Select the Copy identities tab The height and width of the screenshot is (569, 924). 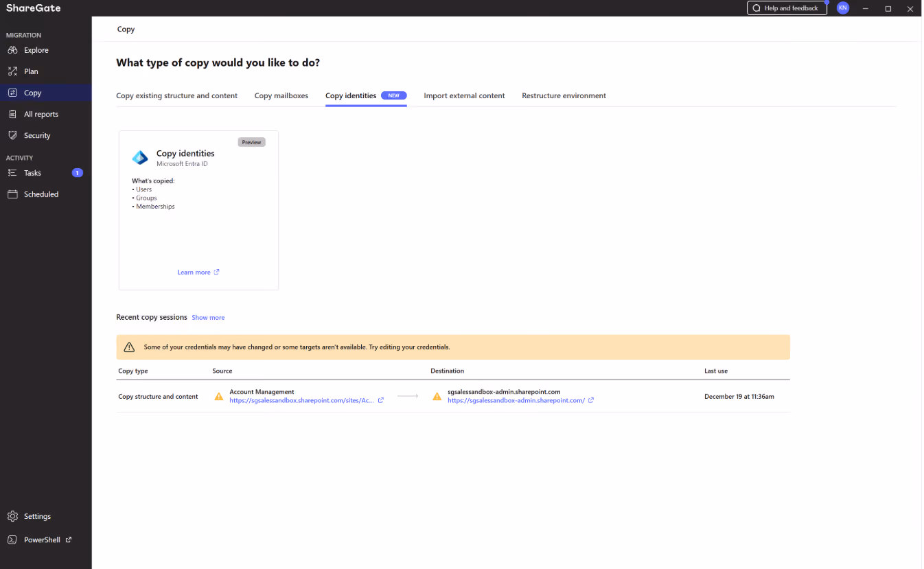(351, 95)
